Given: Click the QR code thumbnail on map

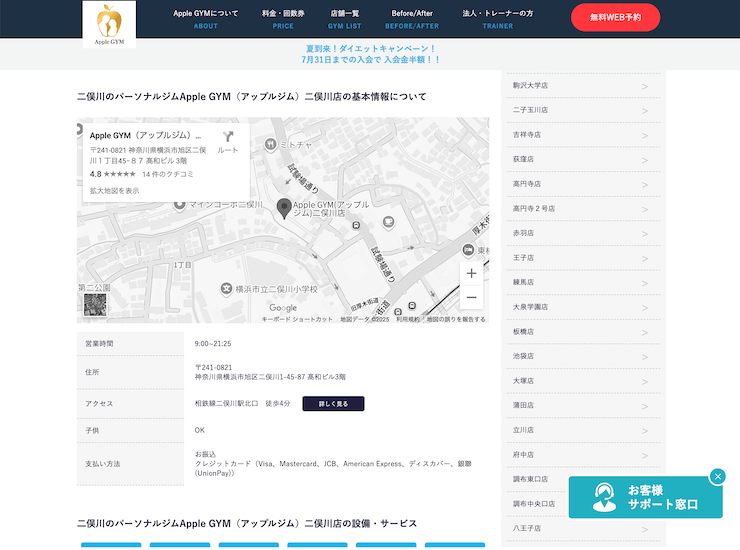Looking at the screenshot, I should pos(95,305).
